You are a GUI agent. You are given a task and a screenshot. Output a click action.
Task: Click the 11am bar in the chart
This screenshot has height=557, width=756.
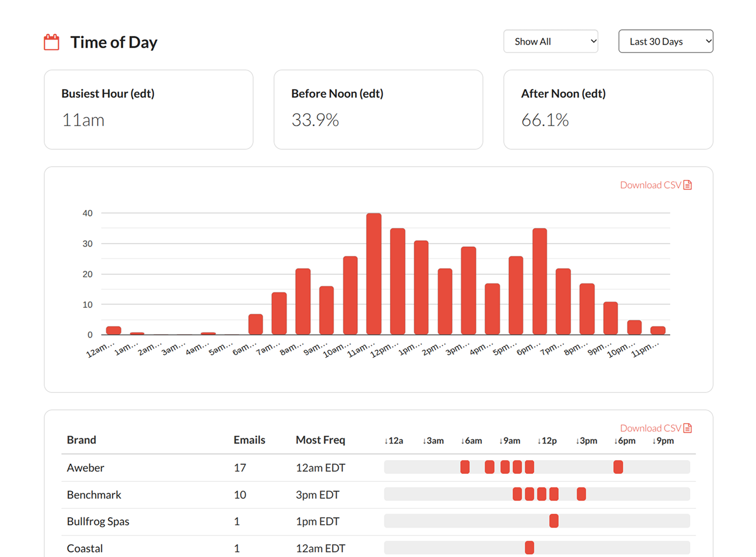tap(374, 274)
